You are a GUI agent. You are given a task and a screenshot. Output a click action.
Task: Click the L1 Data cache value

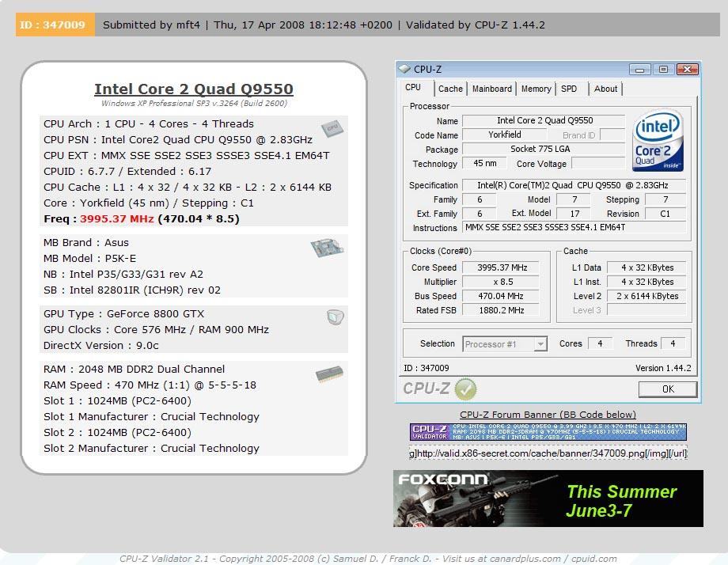click(646, 268)
